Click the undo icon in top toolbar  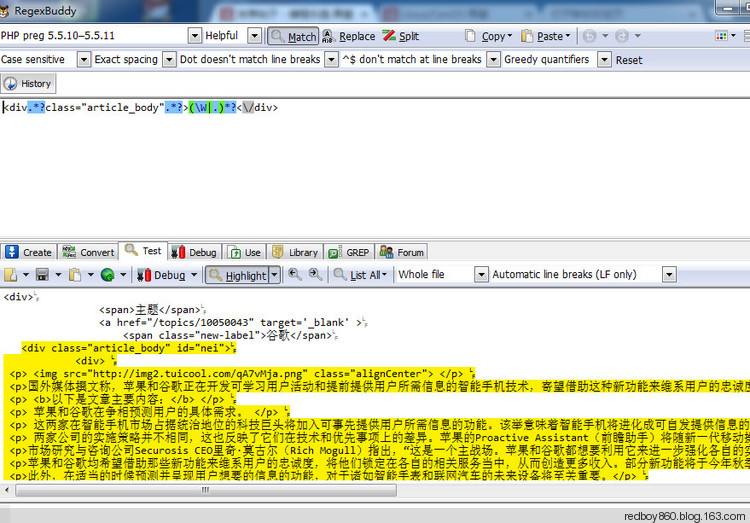pyautogui.click(x=589, y=36)
